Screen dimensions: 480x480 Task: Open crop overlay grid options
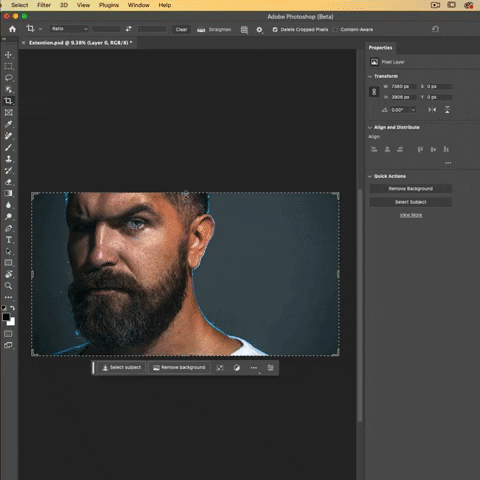244,29
